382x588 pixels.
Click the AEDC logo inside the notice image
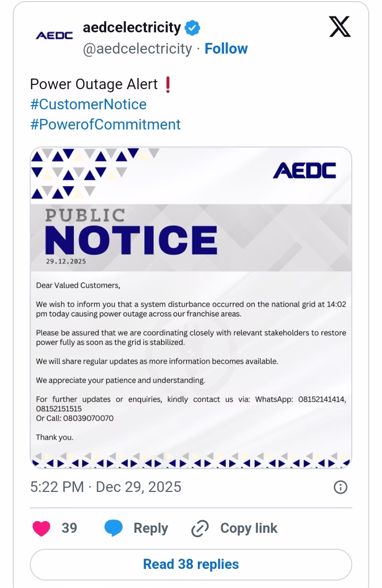(x=304, y=171)
